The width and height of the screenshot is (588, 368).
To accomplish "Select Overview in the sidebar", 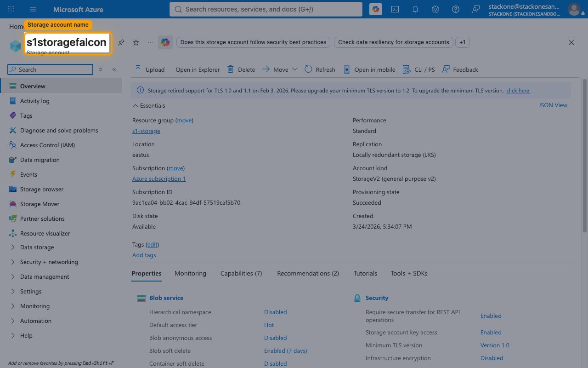I will pyautogui.click(x=61, y=86).
